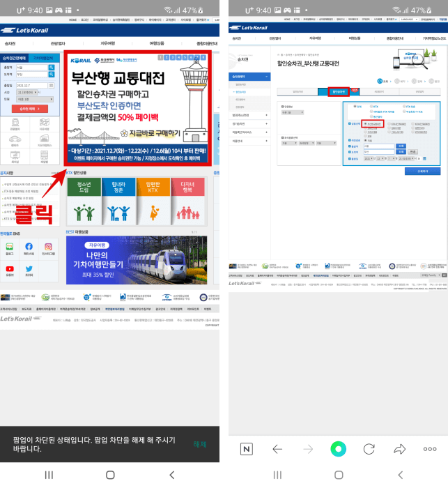
Task: Tap Android back button under right screenshot
Action: click(x=401, y=475)
